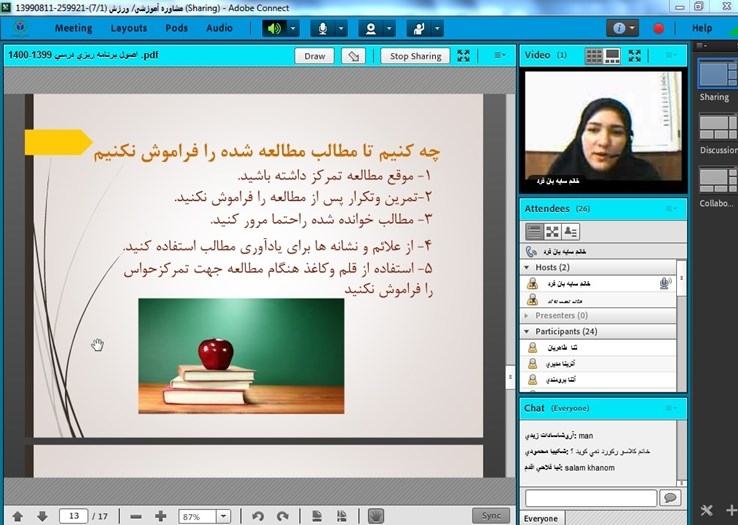Viewport: 738px width, 525px height.
Task: Collapse the Hosts (2) group
Action: coord(527,267)
